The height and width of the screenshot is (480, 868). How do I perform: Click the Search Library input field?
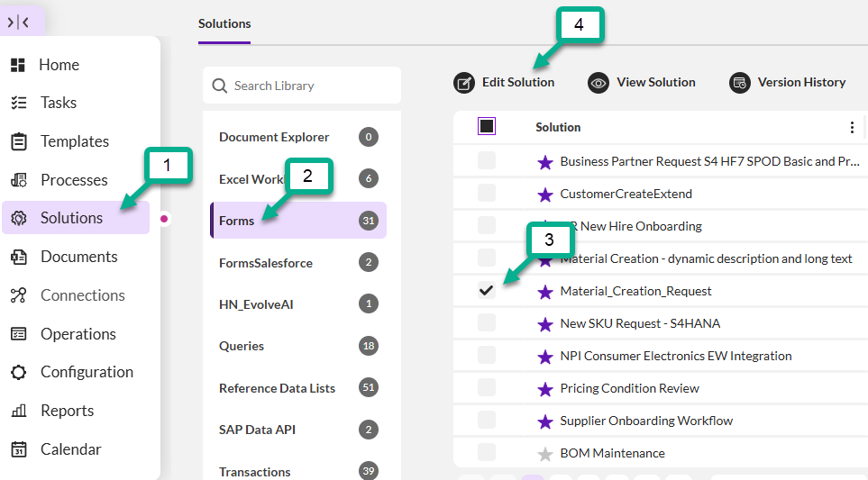coord(311,86)
